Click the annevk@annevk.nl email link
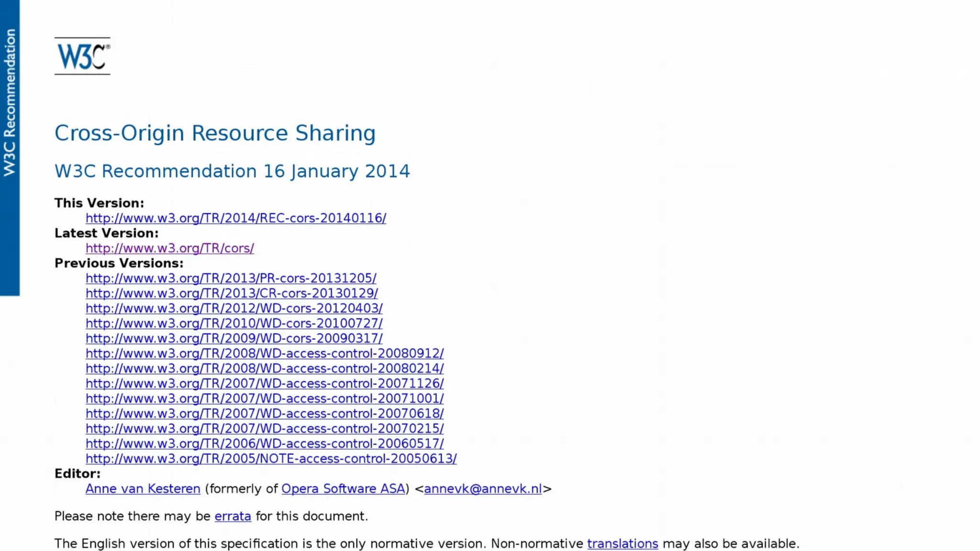This screenshot has height=551, width=980. point(482,489)
